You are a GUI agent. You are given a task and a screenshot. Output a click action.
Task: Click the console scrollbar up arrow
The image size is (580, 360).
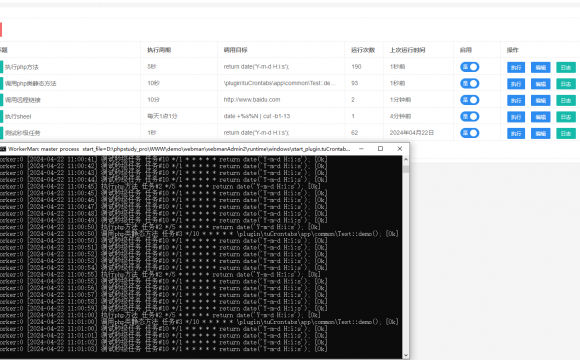click(x=406, y=159)
